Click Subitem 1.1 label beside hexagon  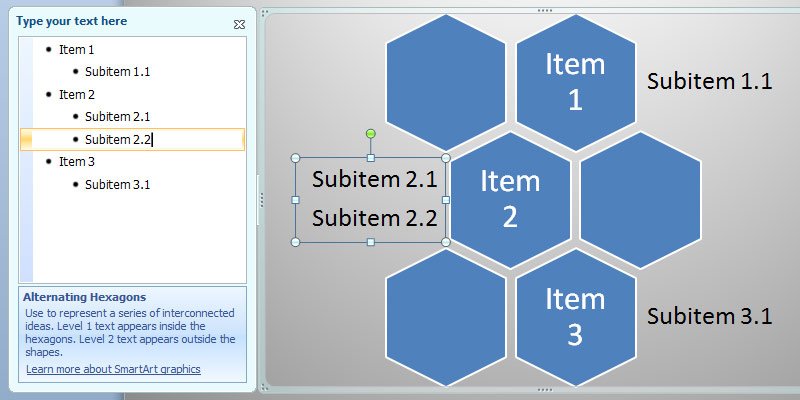710,81
